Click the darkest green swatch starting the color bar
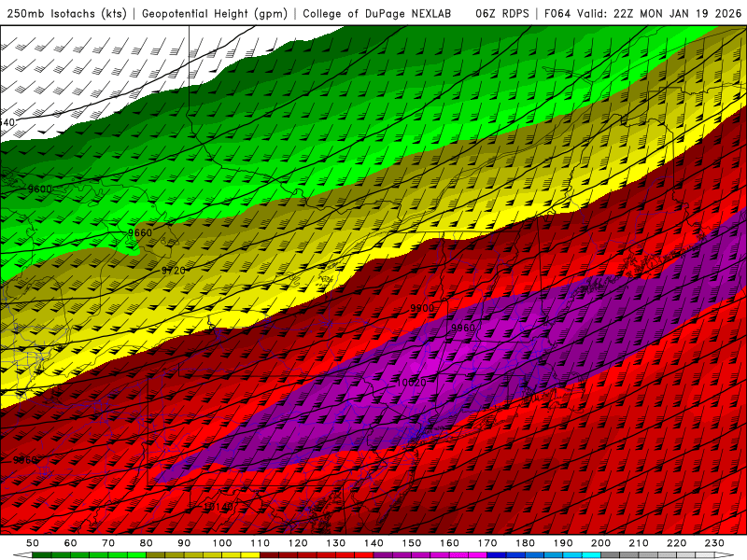The height and width of the screenshot is (560, 747). 42,555
